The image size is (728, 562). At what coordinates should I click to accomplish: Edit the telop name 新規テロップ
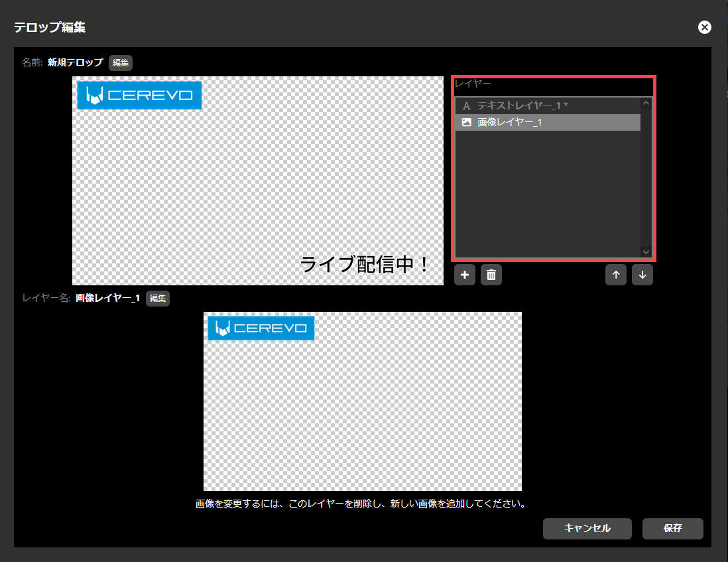120,63
